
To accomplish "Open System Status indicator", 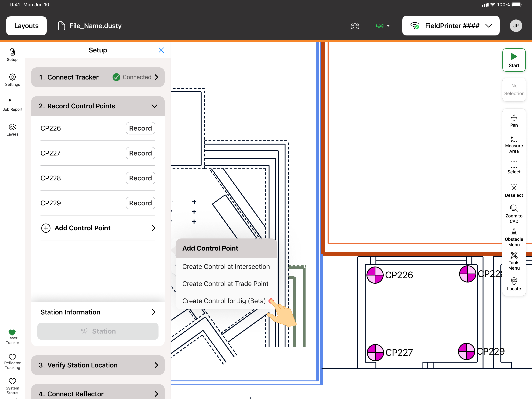I will click(x=12, y=387).
